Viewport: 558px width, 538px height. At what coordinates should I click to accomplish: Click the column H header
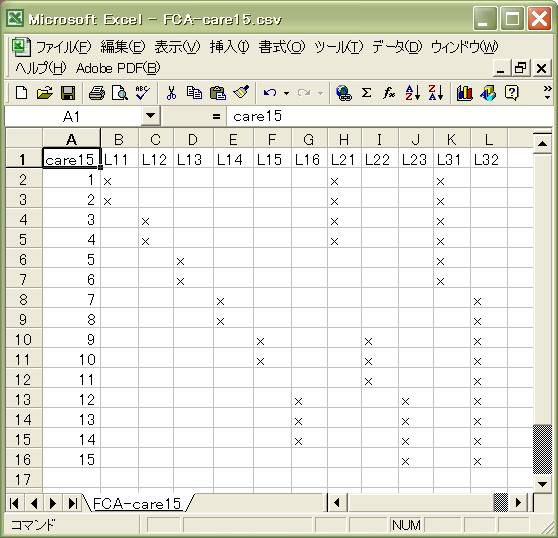pyautogui.click(x=344, y=139)
